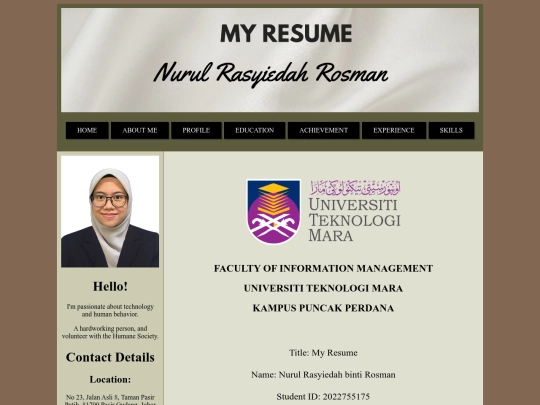This screenshot has height=405, width=540.
Task: Click the passionate about technology sentence
Action: 110,310
